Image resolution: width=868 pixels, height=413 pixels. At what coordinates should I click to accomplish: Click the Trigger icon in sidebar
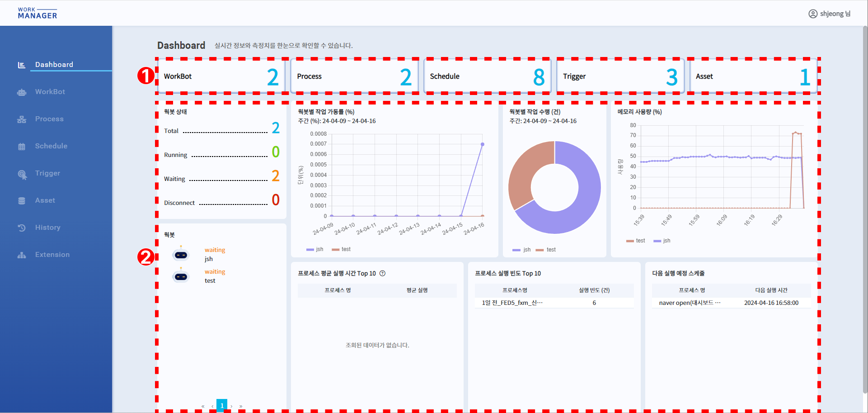pos(22,174)
